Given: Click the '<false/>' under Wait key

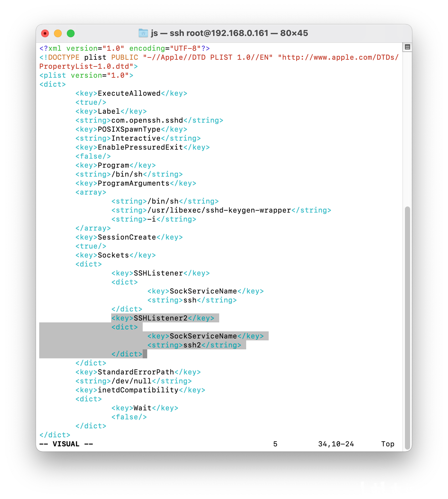Looking at the screenshot, I should tap(129, 417).
